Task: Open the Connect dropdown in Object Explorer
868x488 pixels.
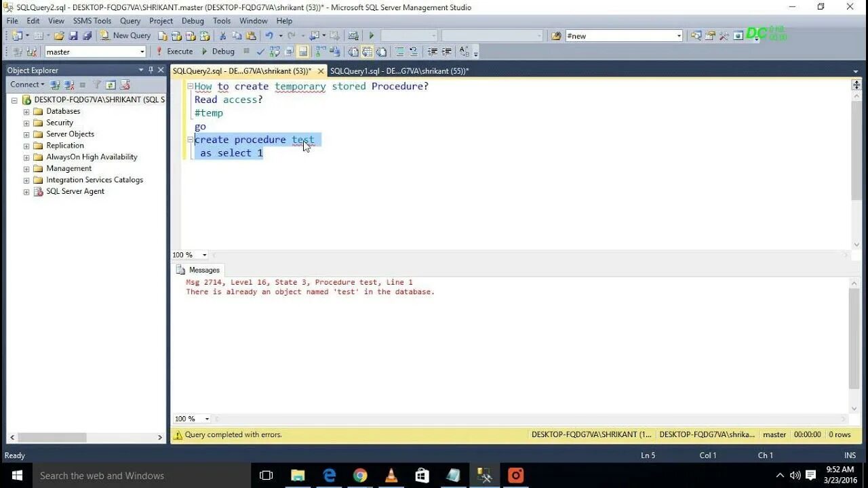Action: (27, 85)
